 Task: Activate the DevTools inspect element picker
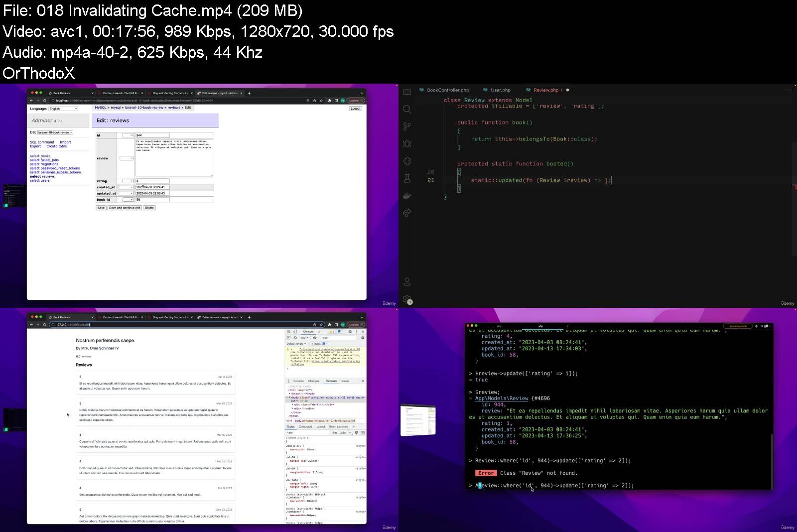tap(288, 332)
